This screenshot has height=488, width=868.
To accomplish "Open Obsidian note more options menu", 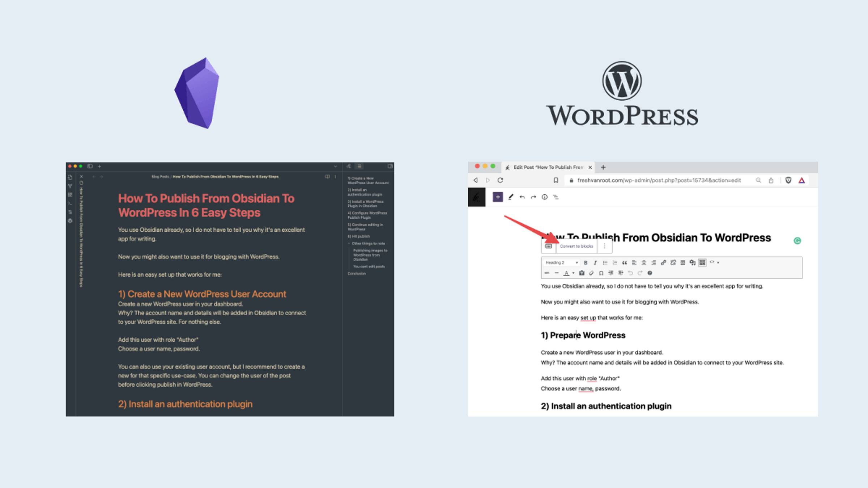I will (x=335, y=177).
